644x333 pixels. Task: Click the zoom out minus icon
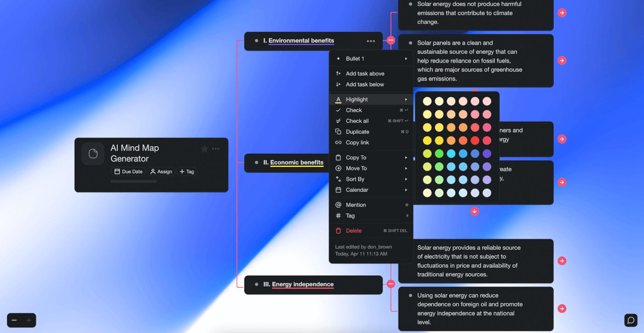coord(14,320)
